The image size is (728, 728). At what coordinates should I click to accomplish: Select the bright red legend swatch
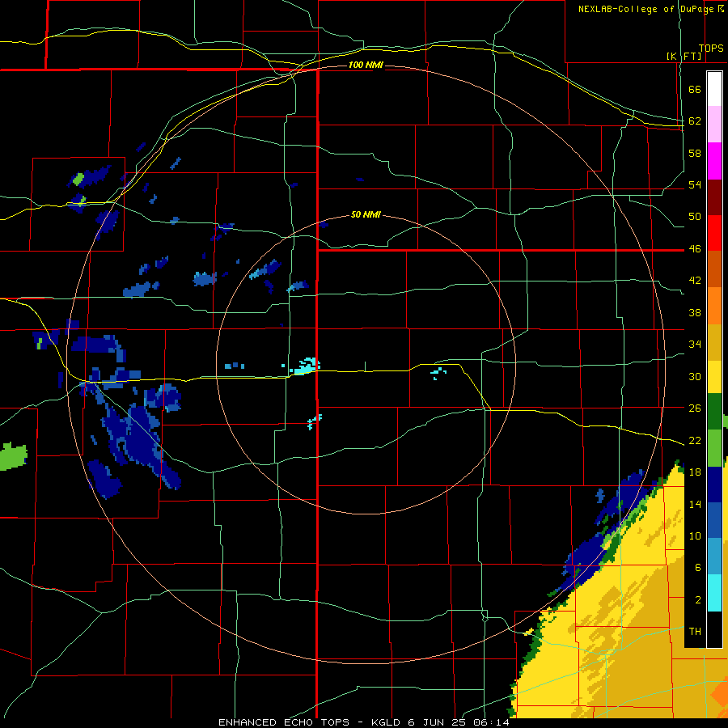714,233
